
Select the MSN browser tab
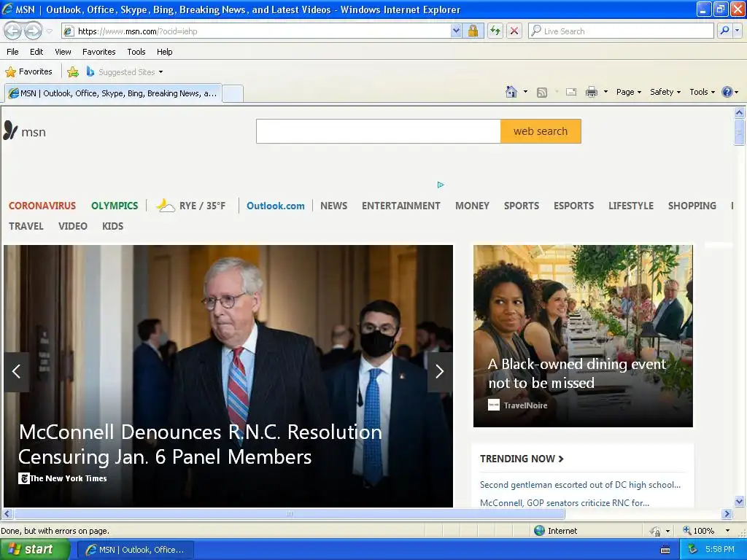click(x=113, y=93)
